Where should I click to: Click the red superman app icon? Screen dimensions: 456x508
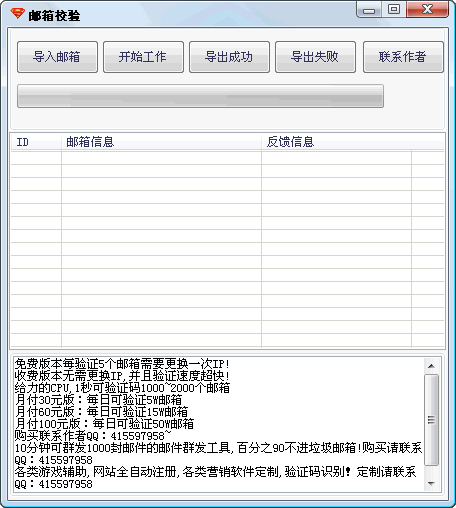tap(18, 14)
